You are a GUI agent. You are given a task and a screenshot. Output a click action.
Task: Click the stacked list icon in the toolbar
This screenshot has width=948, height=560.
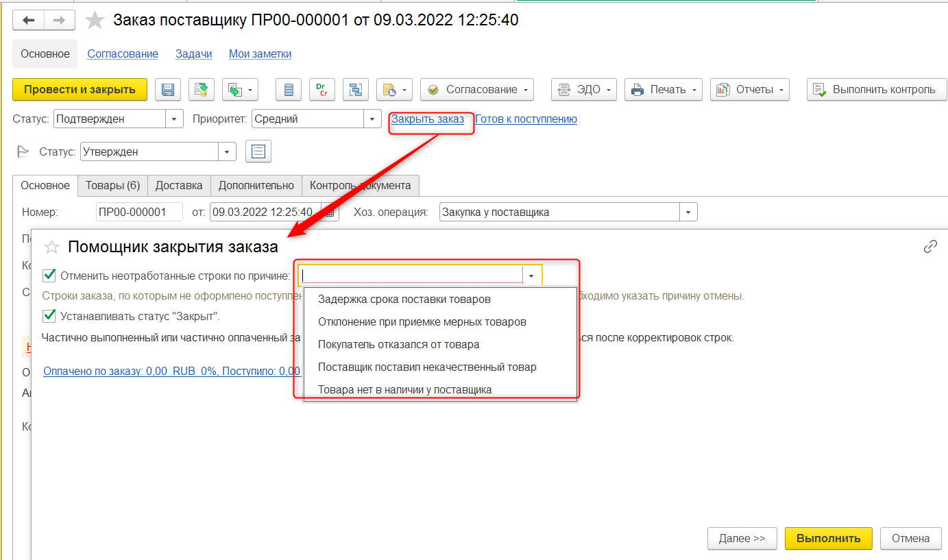(289, 90)
